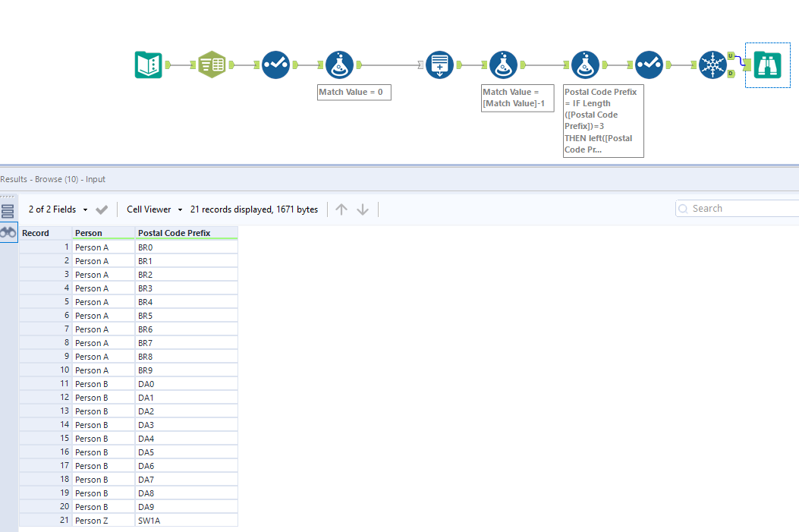This screenshot has height=532, width=799.
Task: Click the Unique tool's D output anchor
Action: tap(731, 74)
